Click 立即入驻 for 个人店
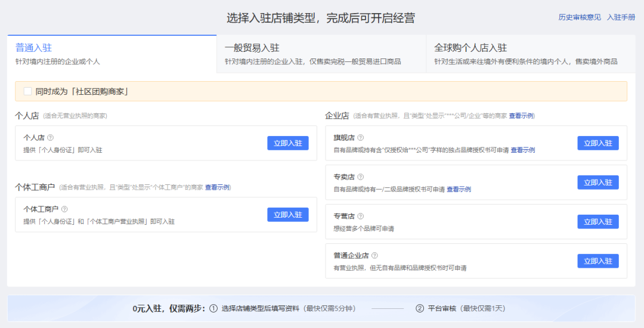This screenshot has height=328, width=644. (288, 143)
